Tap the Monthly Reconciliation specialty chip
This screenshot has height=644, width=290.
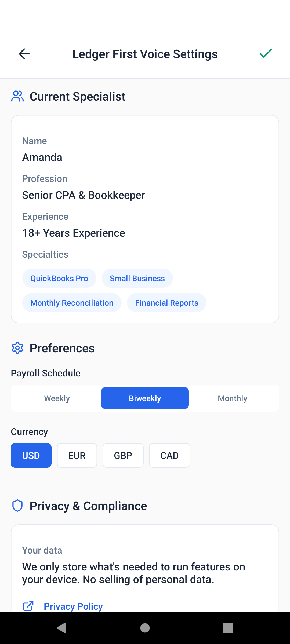[72, 303]
